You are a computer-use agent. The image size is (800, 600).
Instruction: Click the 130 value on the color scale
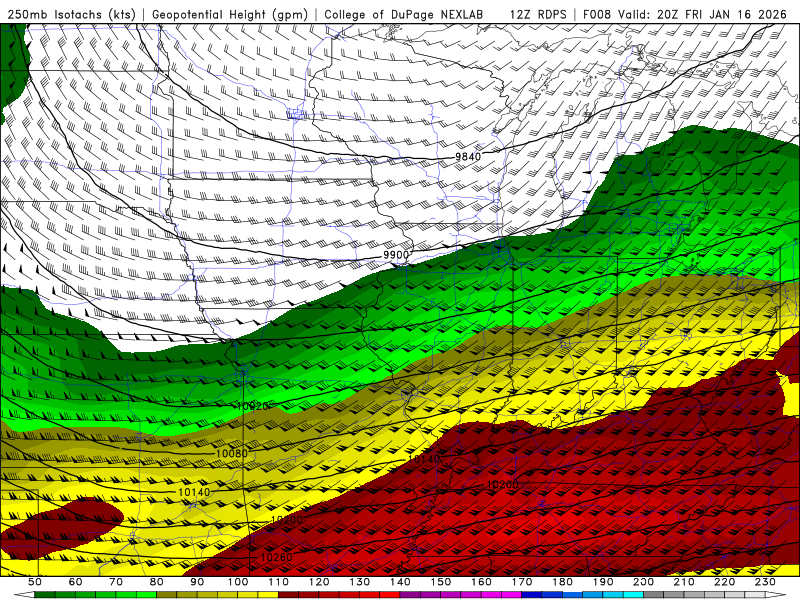pyautogui.click(x=360, y=582)
